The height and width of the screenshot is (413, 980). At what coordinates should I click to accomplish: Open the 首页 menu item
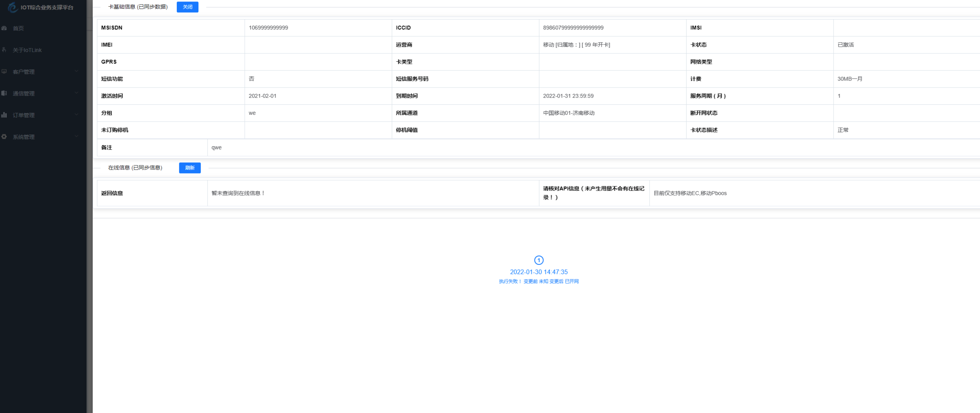pyautogui.click(x=18, y=28)
